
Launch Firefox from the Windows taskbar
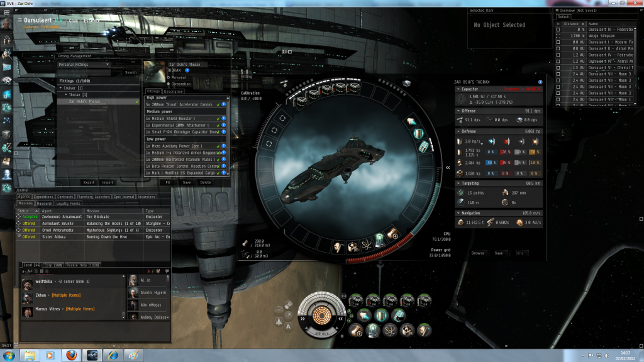[70, 355]
